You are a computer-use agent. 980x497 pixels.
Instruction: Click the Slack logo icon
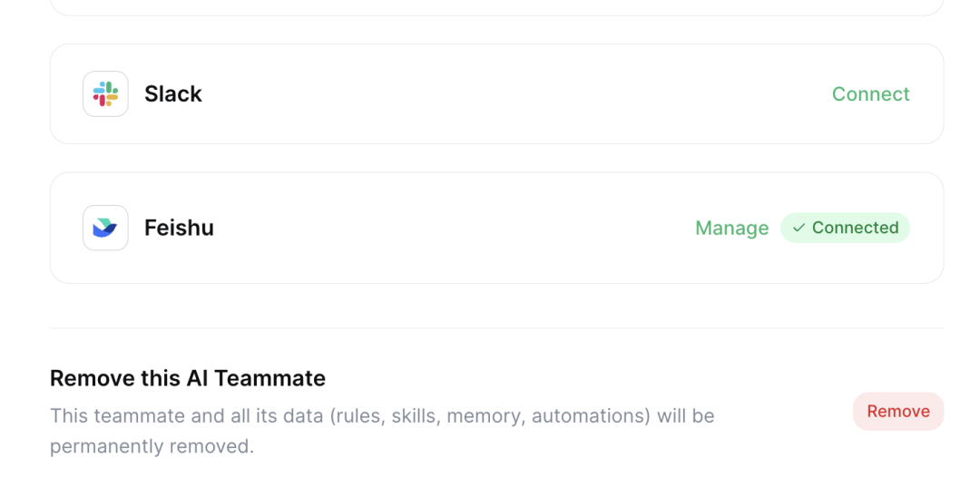pos(105,94)
